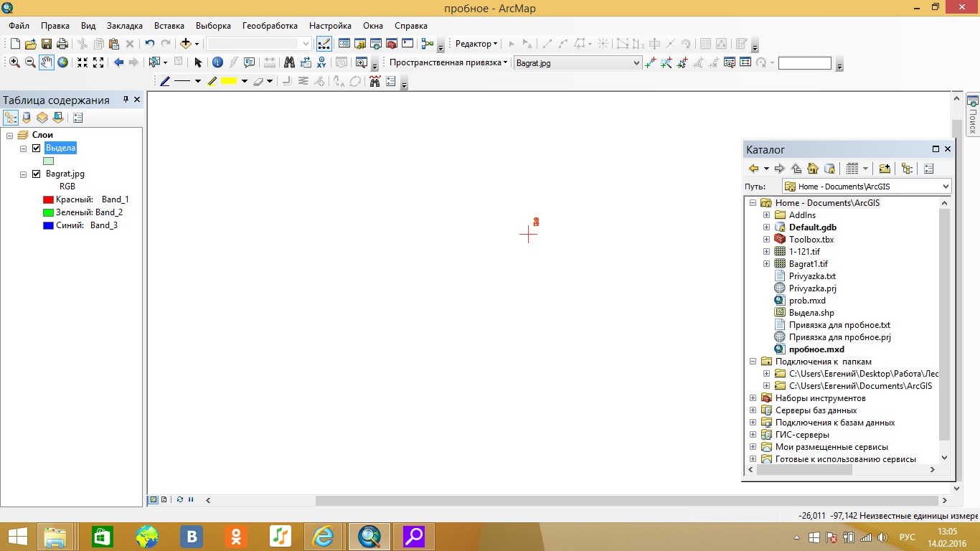Select the Identify info tool
980x551 pixels.
click(x=217, y=62)
